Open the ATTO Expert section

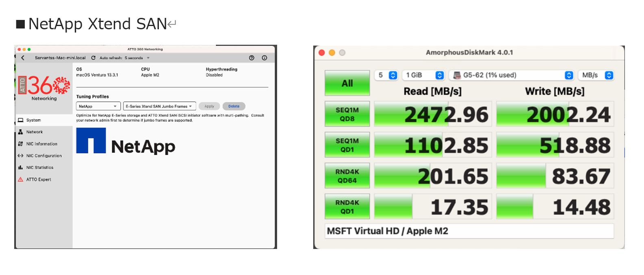(x=44, y=179)
